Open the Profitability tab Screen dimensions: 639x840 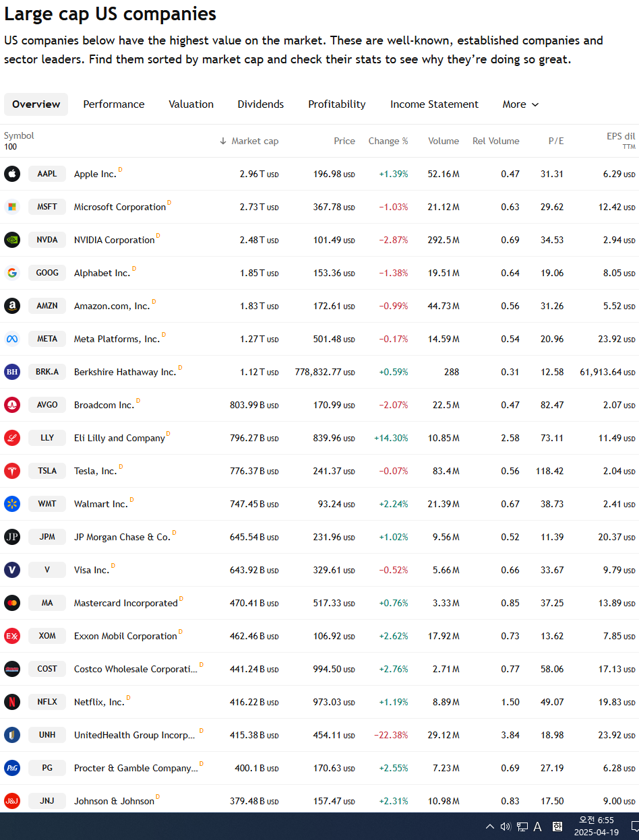click(x=337, y=104)
